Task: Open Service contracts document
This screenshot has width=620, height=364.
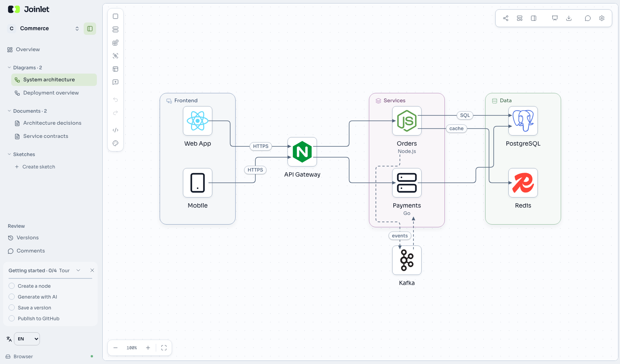Action: (x=54, y=136)
